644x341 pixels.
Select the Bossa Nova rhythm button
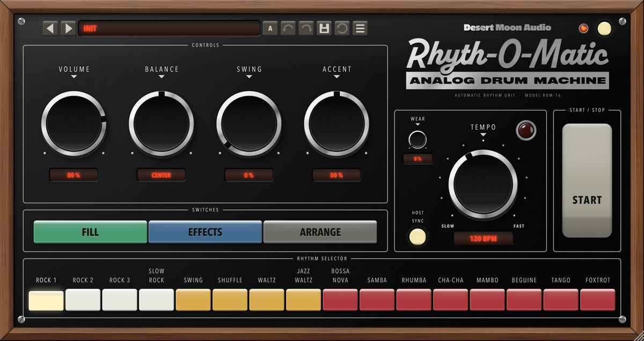tap(340, 300)
